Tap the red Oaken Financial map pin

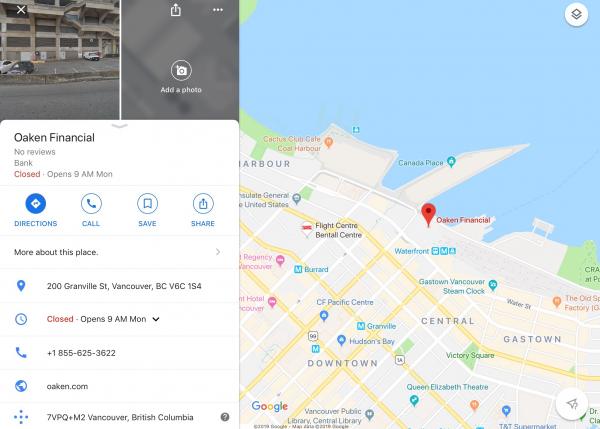(x=429, y=215)
